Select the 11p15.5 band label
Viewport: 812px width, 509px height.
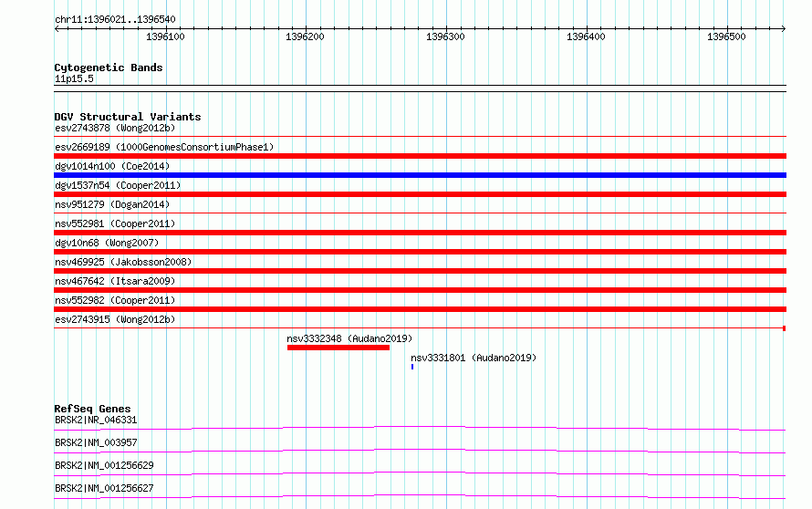74,78
